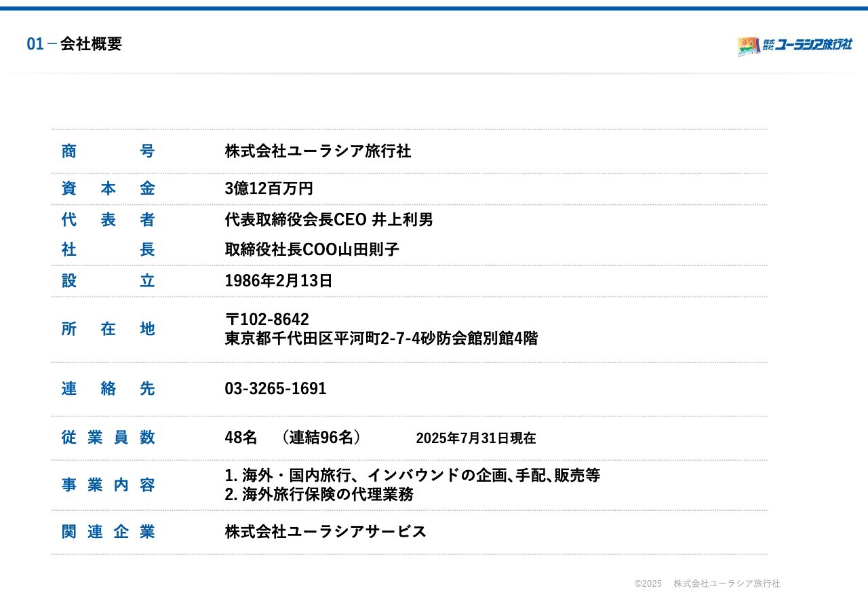868x614 pixels.
Task: Click the Tokyo address line 東京都千代田区平河町
Action: point(381,339)
